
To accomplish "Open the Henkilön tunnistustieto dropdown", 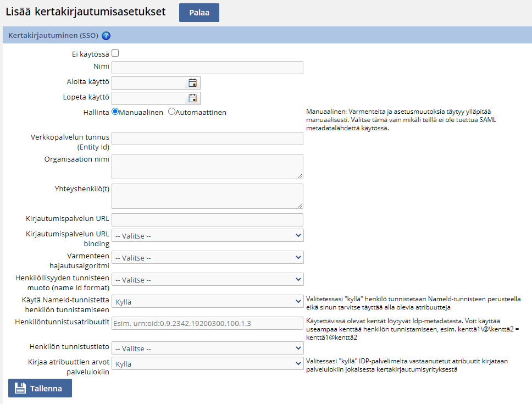I will coord(207,347).
